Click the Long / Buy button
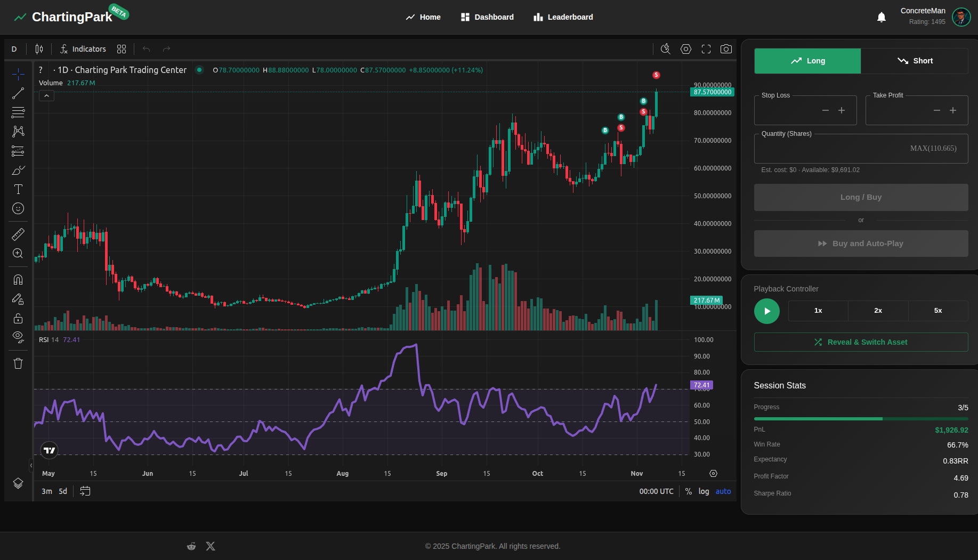 (861, 197)
